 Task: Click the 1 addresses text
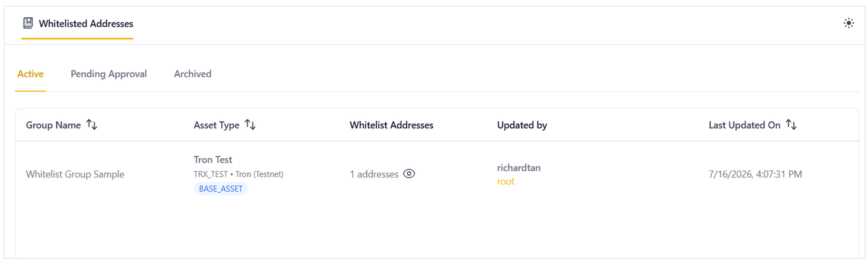pyautogui.click(x=374, y=174)
